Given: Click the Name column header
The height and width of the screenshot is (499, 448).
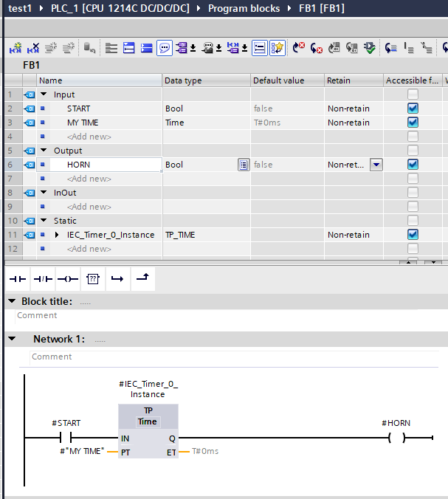Looking at the screenshot, I should click(100, 80).
